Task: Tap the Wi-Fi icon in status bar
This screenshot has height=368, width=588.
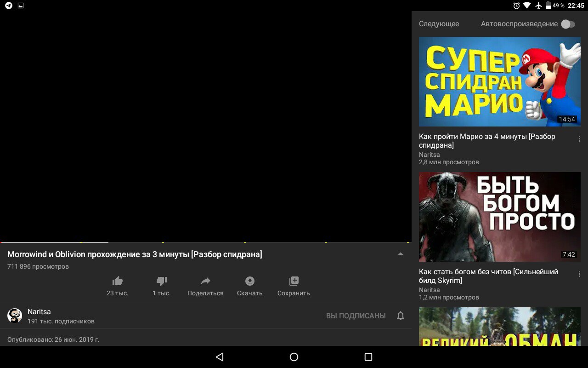Action: (527, 6)
